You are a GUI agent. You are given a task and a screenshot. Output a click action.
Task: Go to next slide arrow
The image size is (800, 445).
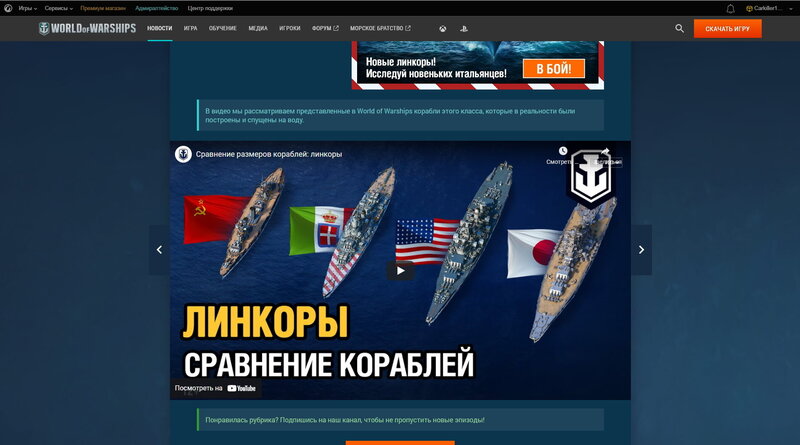pyautogui.click(x=641, y=250)
